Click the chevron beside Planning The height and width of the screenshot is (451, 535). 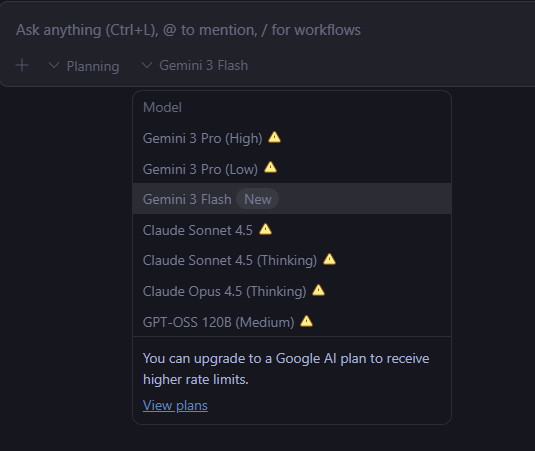click(x=54, y=65)
